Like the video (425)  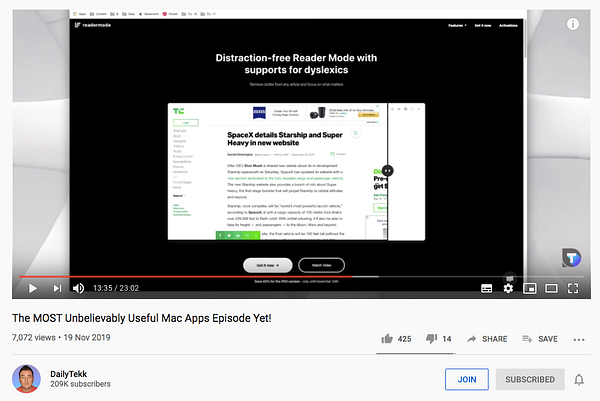pyautogui.click(x=396, y=339)
